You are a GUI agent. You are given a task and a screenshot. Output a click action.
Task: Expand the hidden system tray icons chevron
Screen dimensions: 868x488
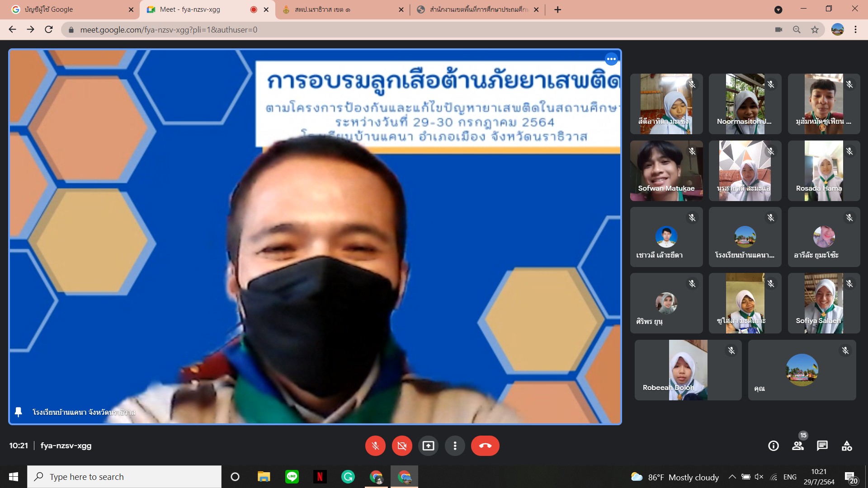(x=732, y=477)
